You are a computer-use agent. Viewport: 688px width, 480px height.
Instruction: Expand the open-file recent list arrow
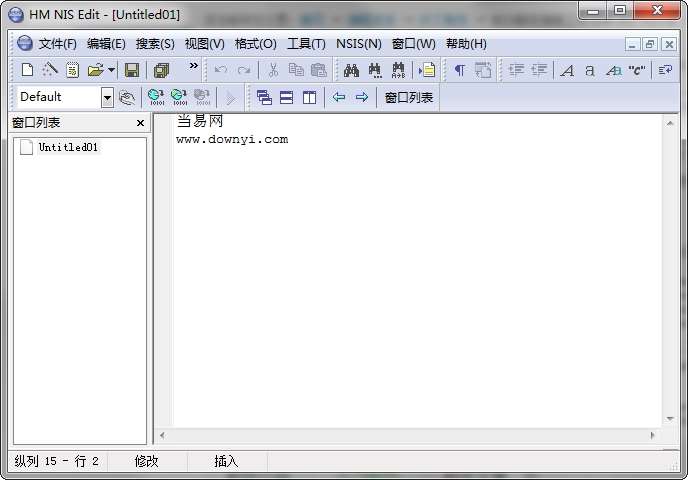[x=111, y=70]
